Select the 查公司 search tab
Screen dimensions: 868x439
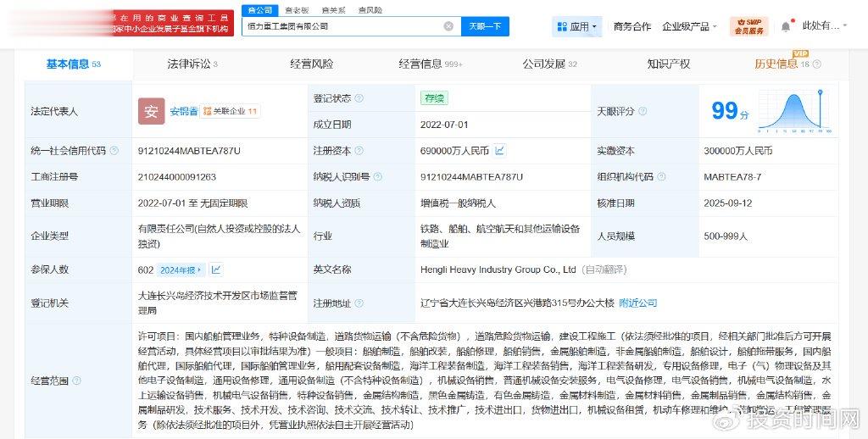click(x=259, y=10)
